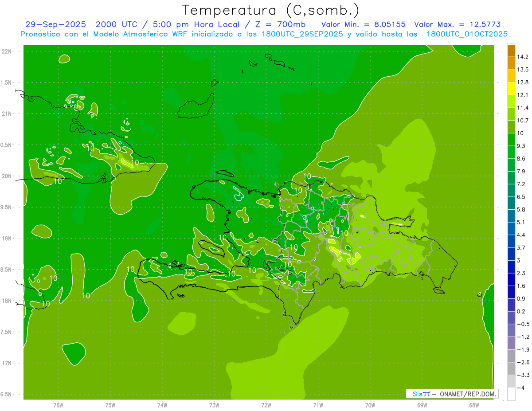Click the blue 'Sis' logo text

[418, 393]
